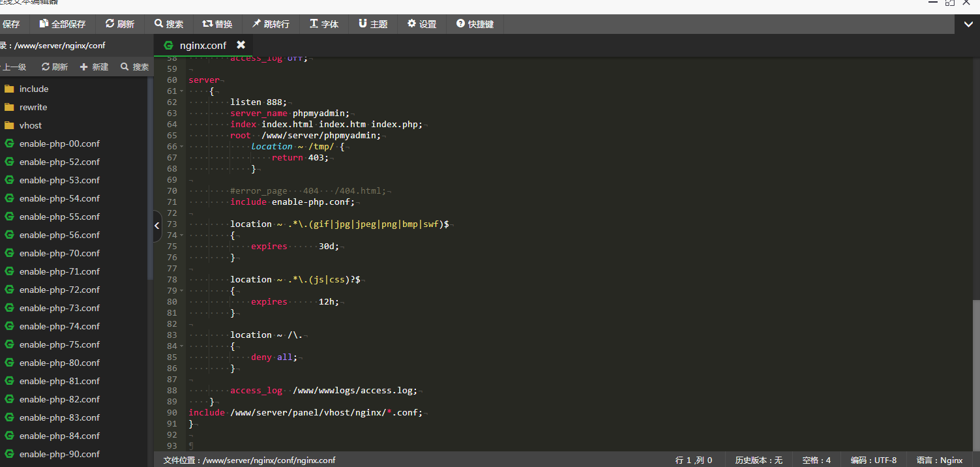
Task: Open the 替换 replace tool
Action: (218, 24)
